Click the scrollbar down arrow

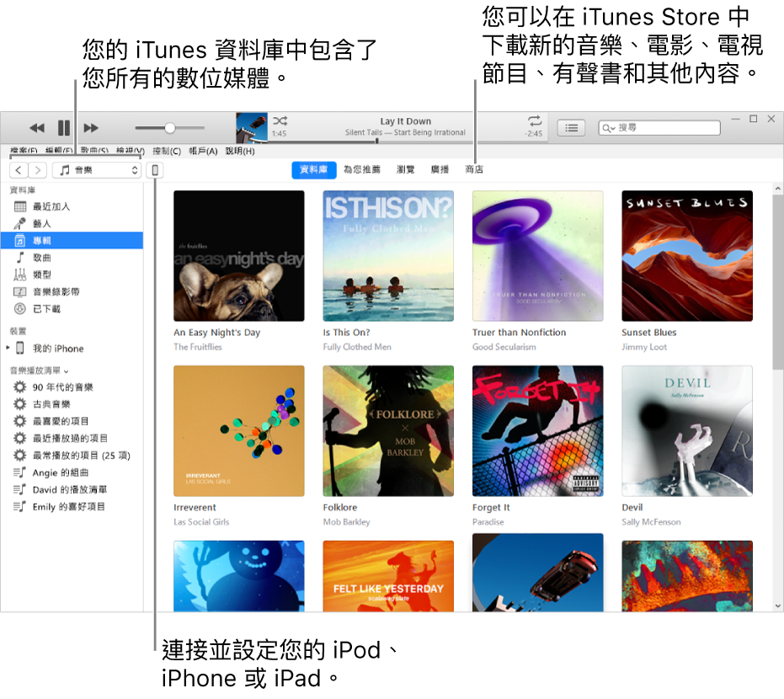pyautogui.click(x=777, y=606)
